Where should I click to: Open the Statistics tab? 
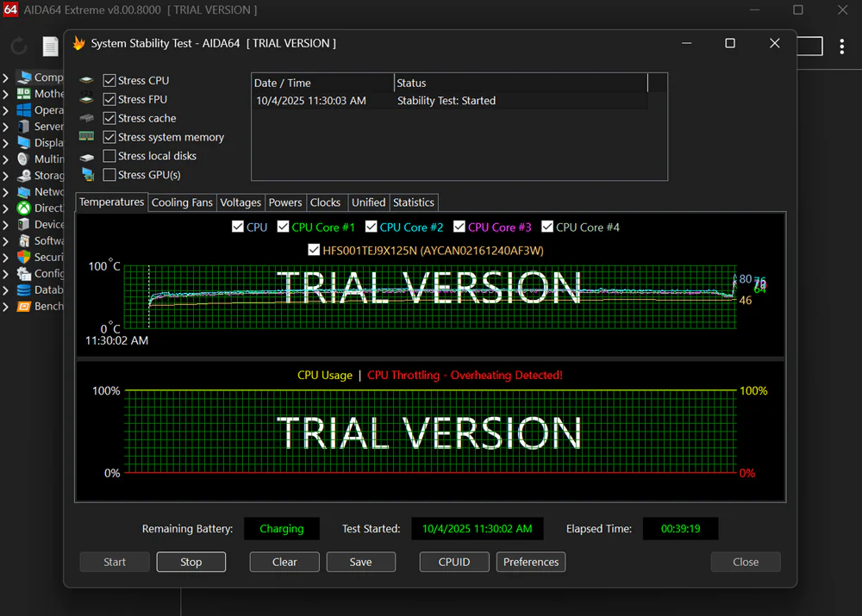(x=413, y=202)
